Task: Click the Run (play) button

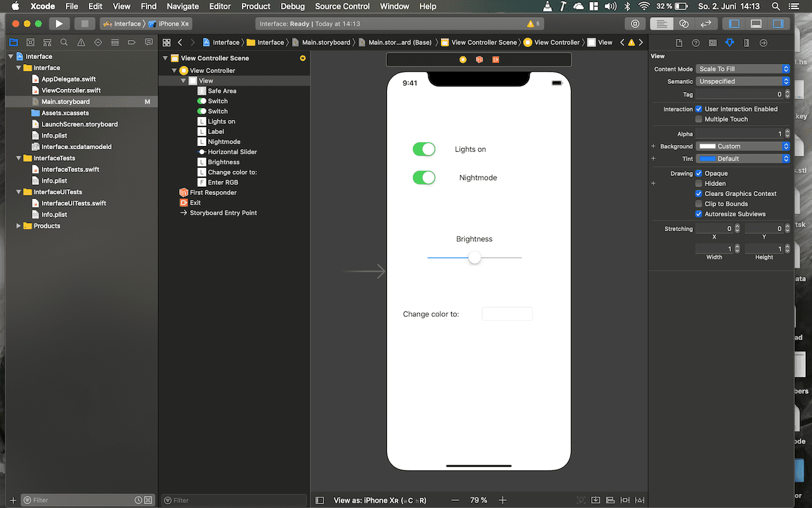Action: (59, 23)
